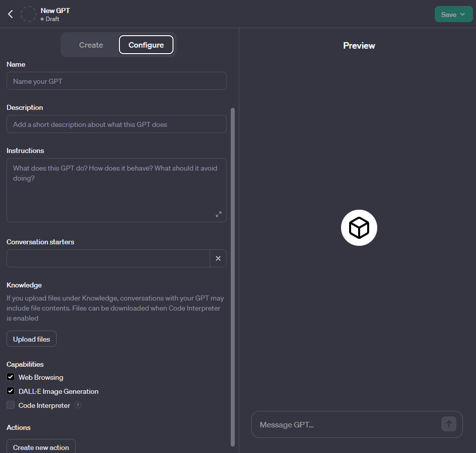This screenshot has height=453, width=476.
Task: Click the Code Interpreter help question icon
Action: 78,405
